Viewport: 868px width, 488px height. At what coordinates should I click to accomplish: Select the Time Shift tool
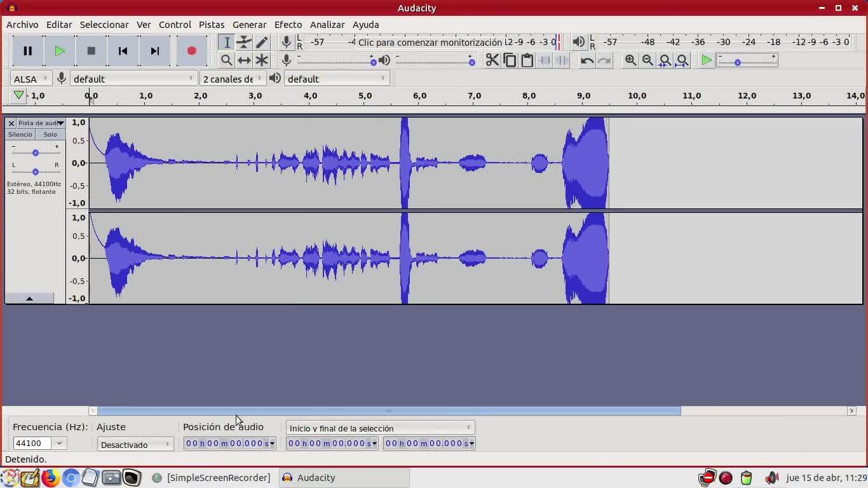pos(244,60)
